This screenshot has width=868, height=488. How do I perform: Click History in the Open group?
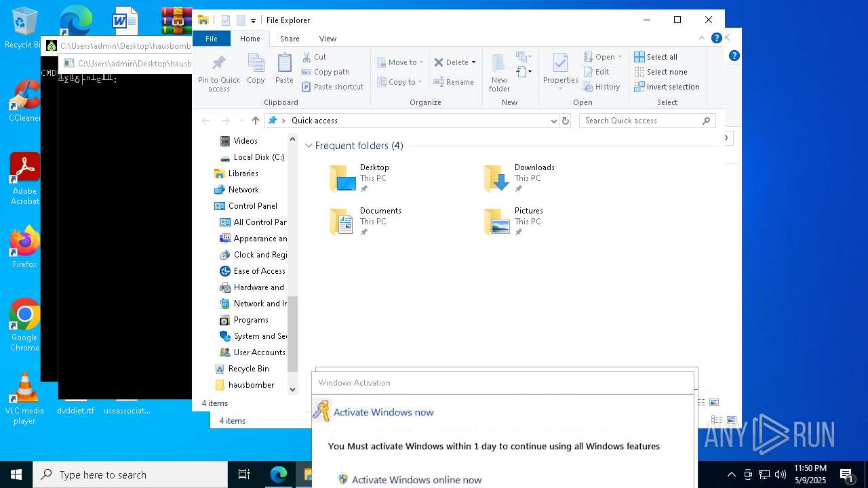tap(601, 87)
